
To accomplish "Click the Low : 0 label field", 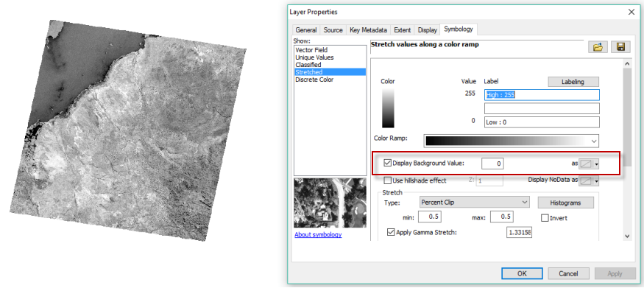I will [542, 122].
